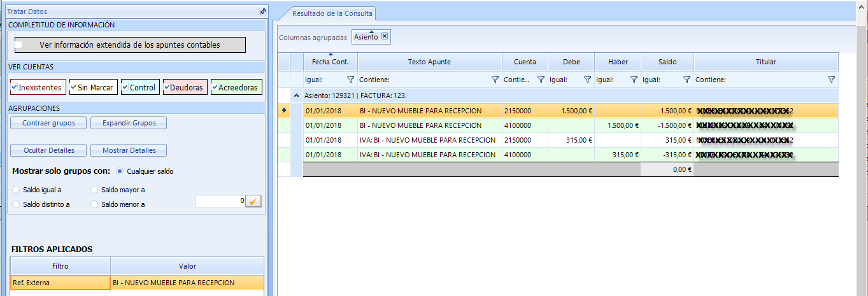Click group total saldo 0,00 €
The image size is (868, 296).
(x=667, y=169)
